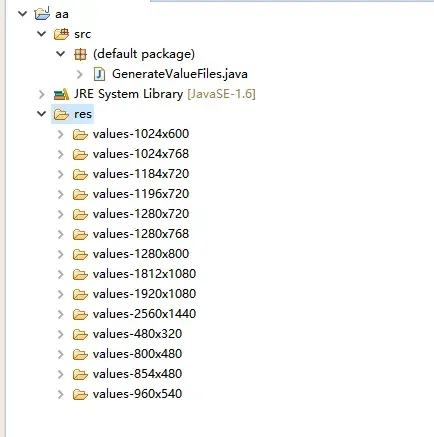Collapse the default package node

click(61, 53)
